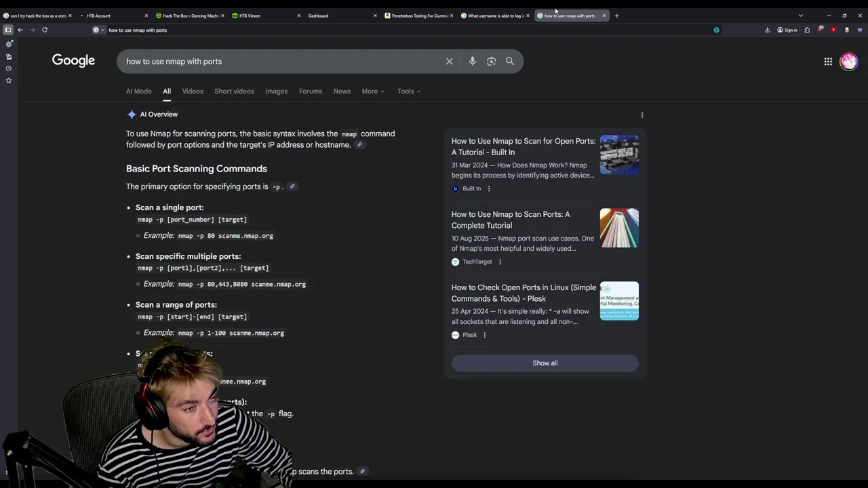Open search engine selector in address bar
Viewport: 868px width, 488px height.
point(98,30)
